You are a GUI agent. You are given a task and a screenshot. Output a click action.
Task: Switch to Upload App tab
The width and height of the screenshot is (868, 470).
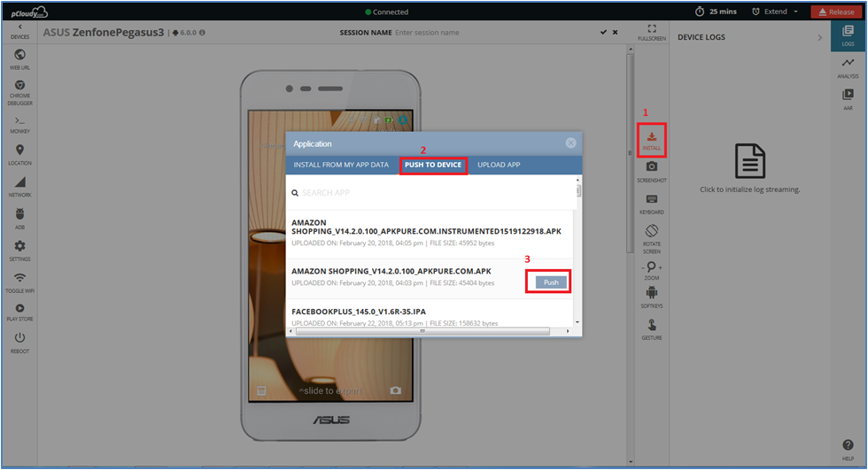(499, 165)
